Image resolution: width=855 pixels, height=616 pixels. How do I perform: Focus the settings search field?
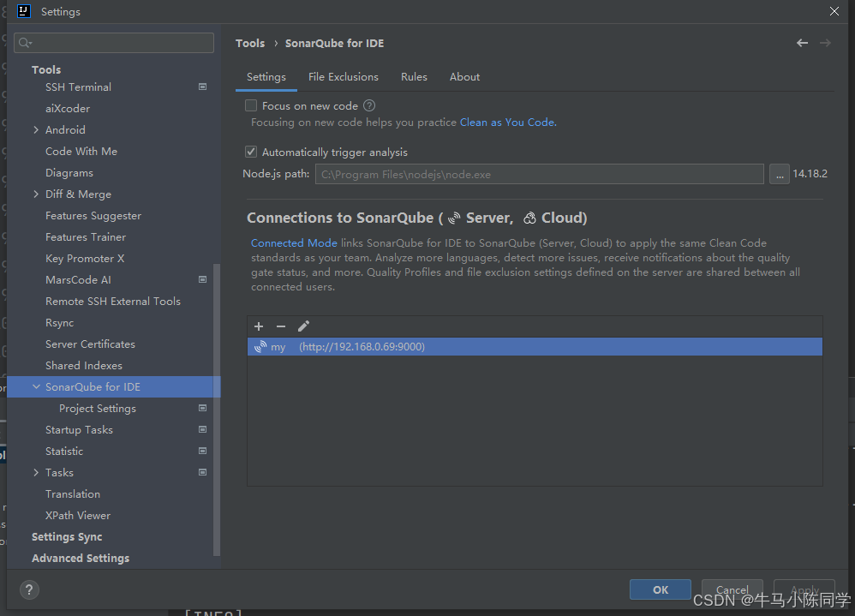114,43
